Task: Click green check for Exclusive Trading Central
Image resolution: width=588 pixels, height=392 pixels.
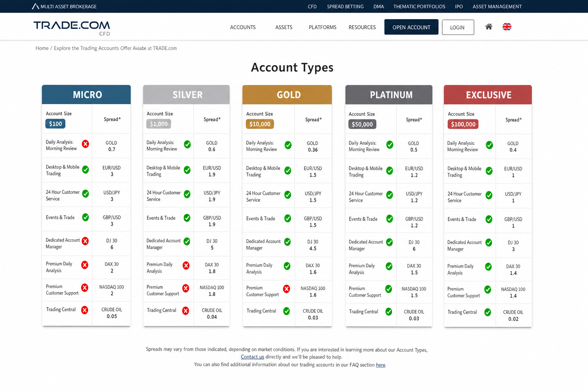Action: pyautogui.click(x=488, y=312)
